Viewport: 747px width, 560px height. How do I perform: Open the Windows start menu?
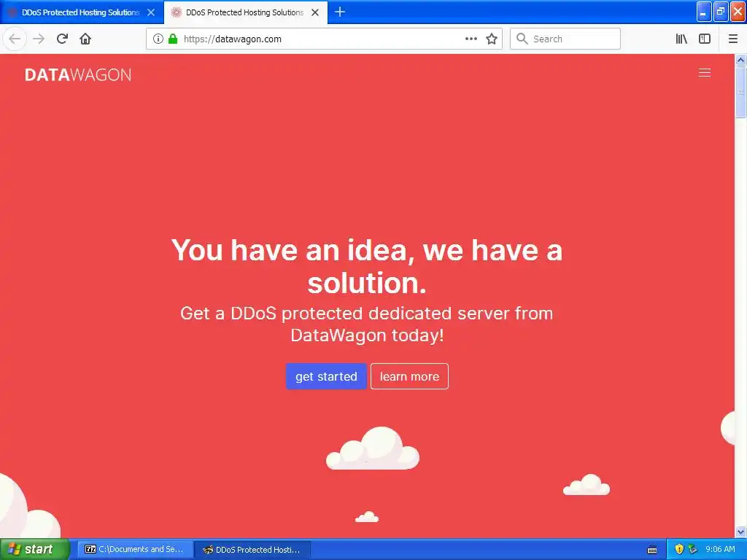(35, 549)
